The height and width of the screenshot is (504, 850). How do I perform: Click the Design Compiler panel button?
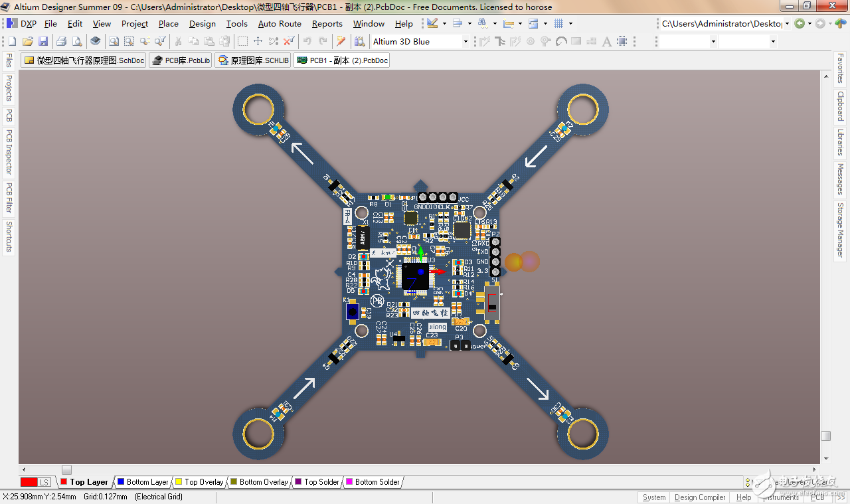(700, 497)
